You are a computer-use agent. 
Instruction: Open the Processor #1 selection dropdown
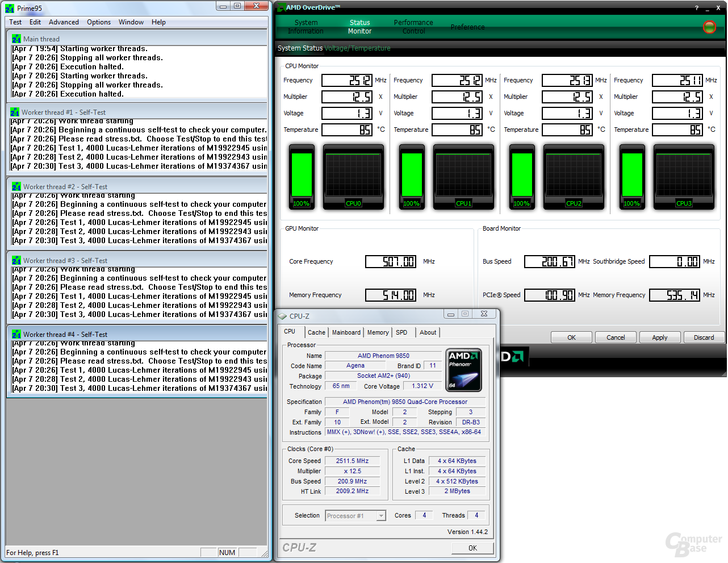tap(381, 516)
